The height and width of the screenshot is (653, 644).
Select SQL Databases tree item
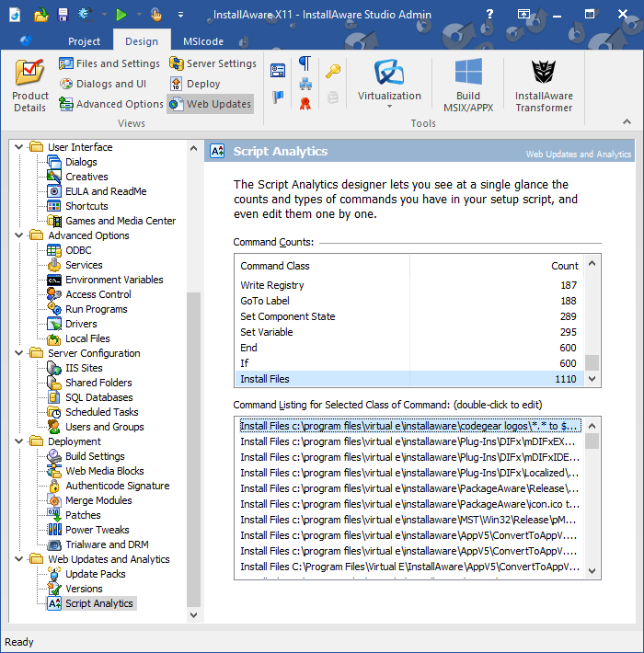point(99,397)
